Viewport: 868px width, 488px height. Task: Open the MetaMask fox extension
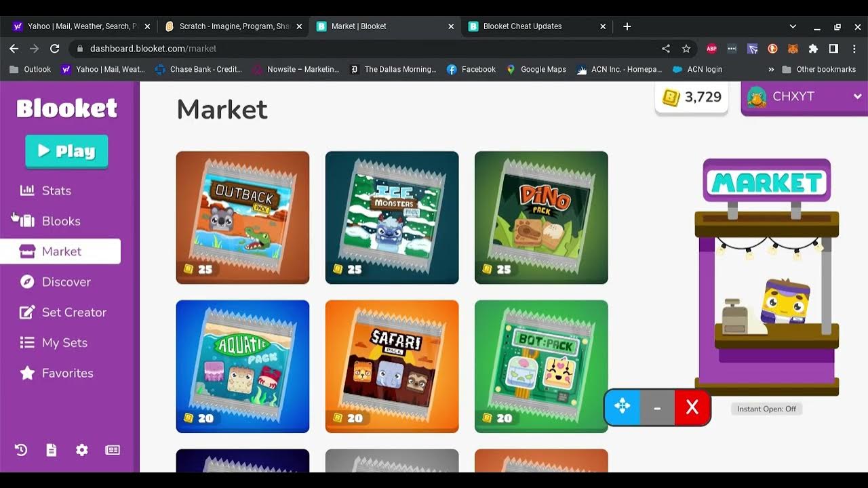(x=793, y=49)
